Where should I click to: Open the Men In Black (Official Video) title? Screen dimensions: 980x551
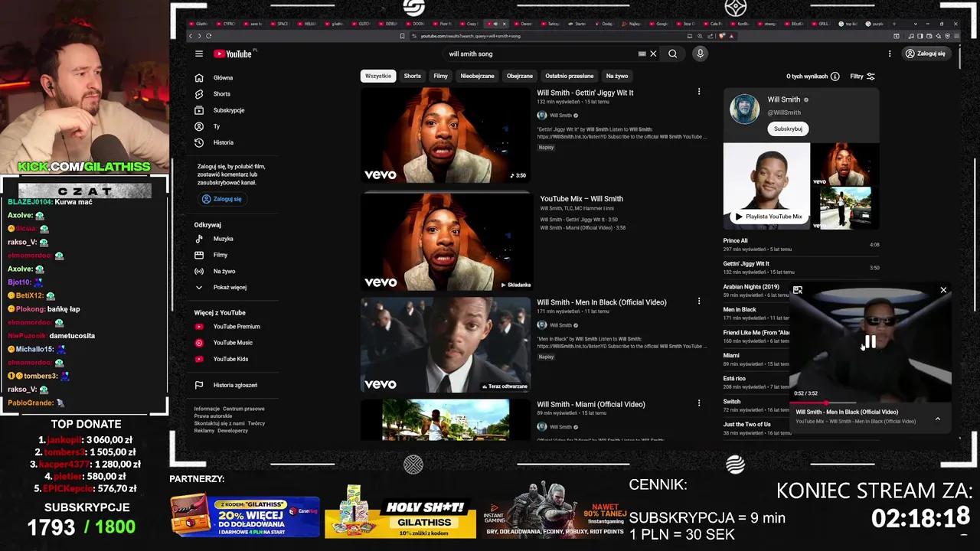pyautogui.click(x=602, y=302)
